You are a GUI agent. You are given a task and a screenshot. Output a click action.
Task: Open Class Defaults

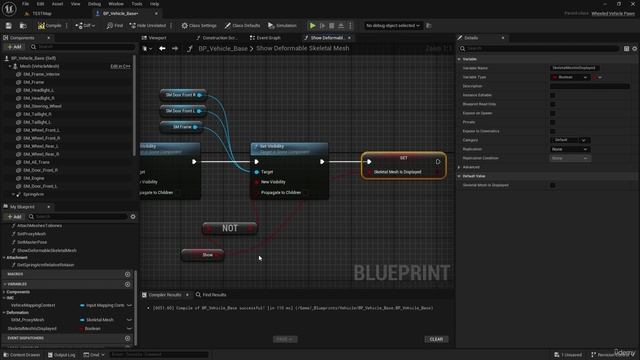tap(242, 26)
